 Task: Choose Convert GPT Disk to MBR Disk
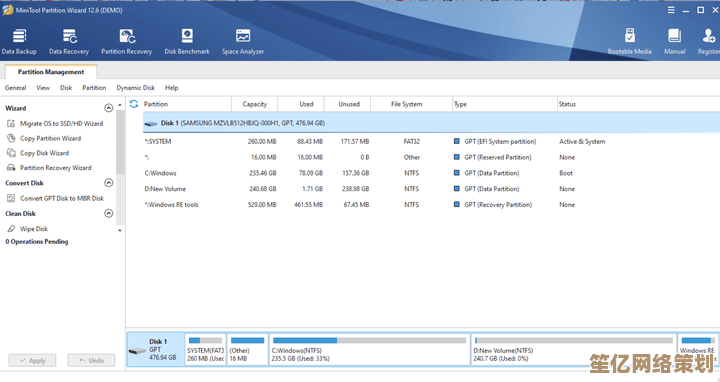pyautogui.click(x=62, y=198)
